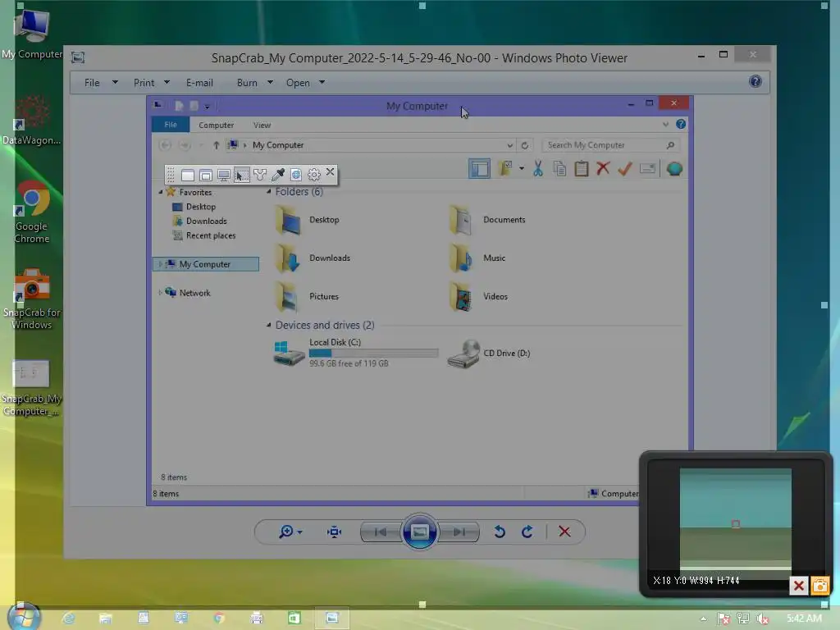Play slide show with center button
This screenshot has width=840, height=630.
point(419,532)
